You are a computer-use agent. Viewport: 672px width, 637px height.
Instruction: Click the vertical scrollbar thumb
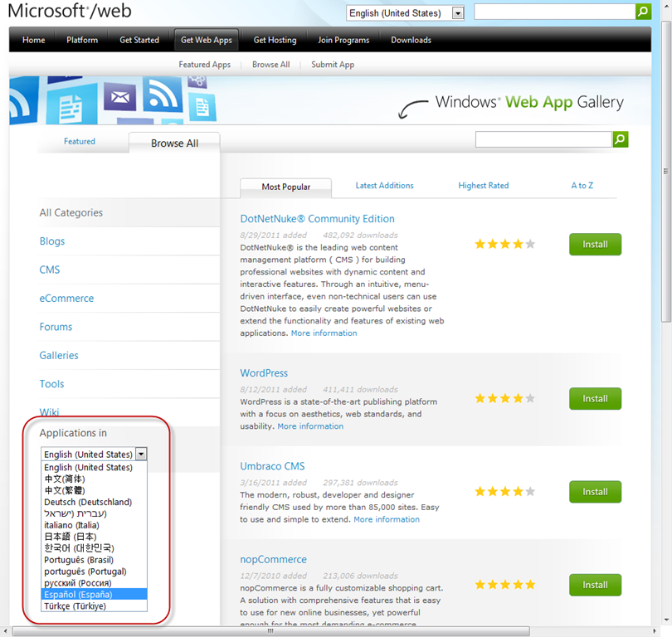(x=665, y=172)
